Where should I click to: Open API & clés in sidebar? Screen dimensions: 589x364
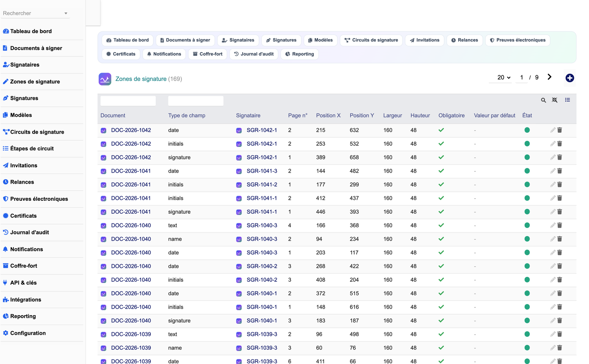click(23, 283)
